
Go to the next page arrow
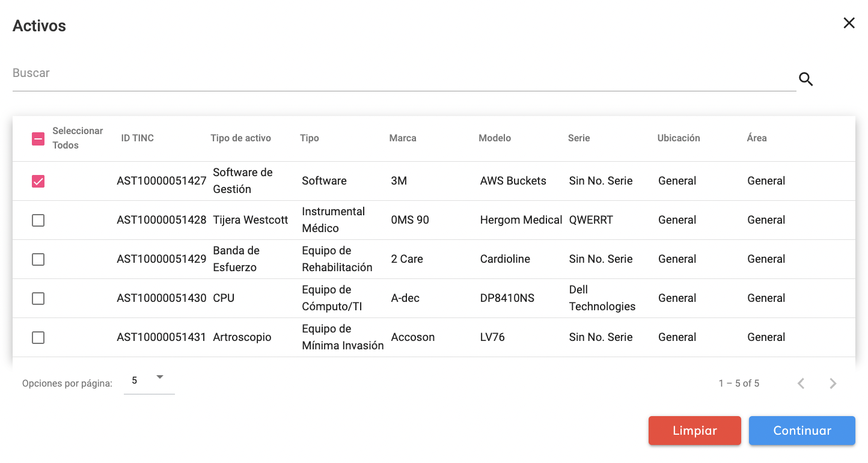point(833,384)
